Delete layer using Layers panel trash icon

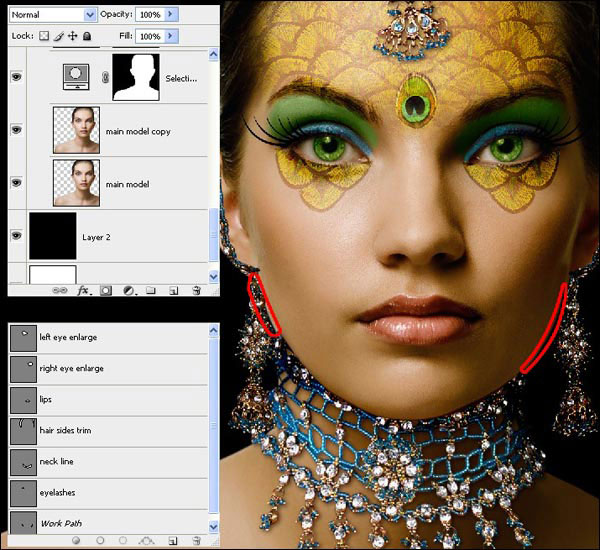click(x=196, y=291)
